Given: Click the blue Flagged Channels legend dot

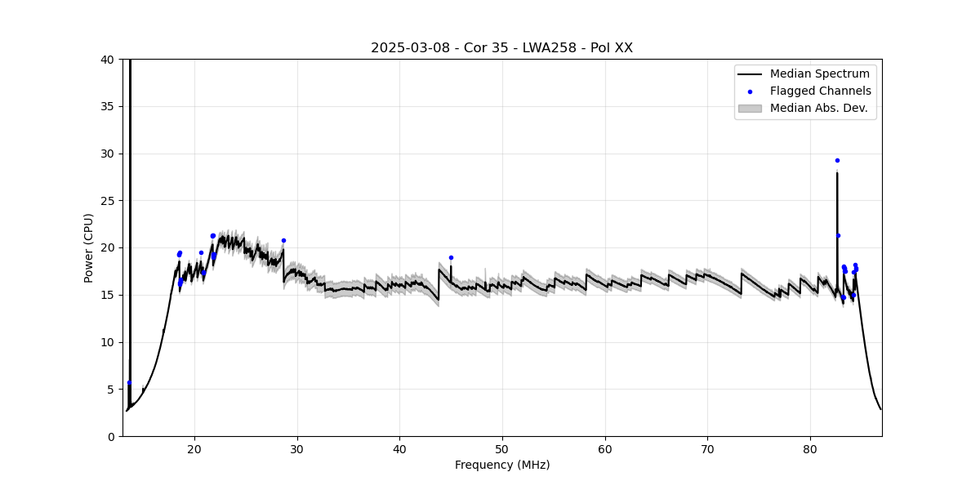Looking at the screenshot, I should coord(750,91).
